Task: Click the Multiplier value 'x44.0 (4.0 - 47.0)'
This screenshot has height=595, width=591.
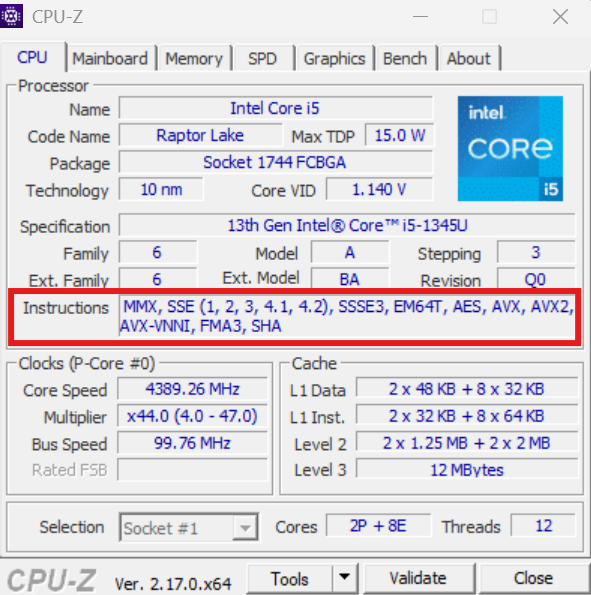Action: (192, 416)
